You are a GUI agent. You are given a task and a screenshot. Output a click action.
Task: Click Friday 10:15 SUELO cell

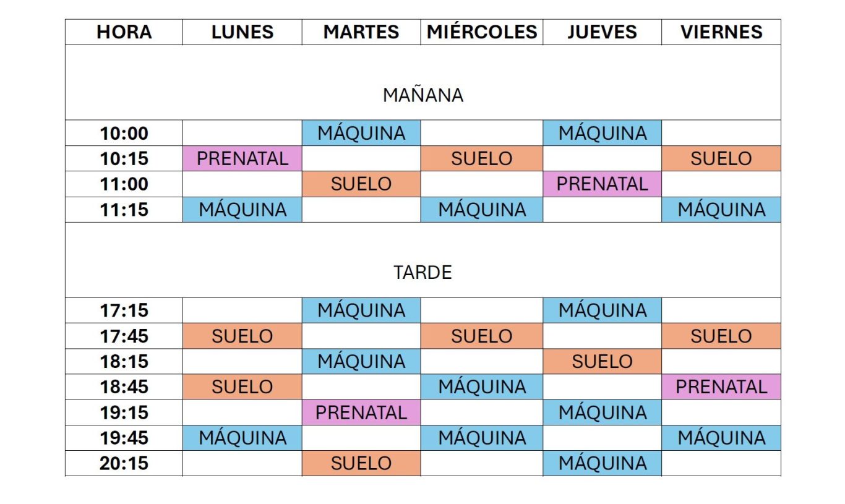coord(721,158)
